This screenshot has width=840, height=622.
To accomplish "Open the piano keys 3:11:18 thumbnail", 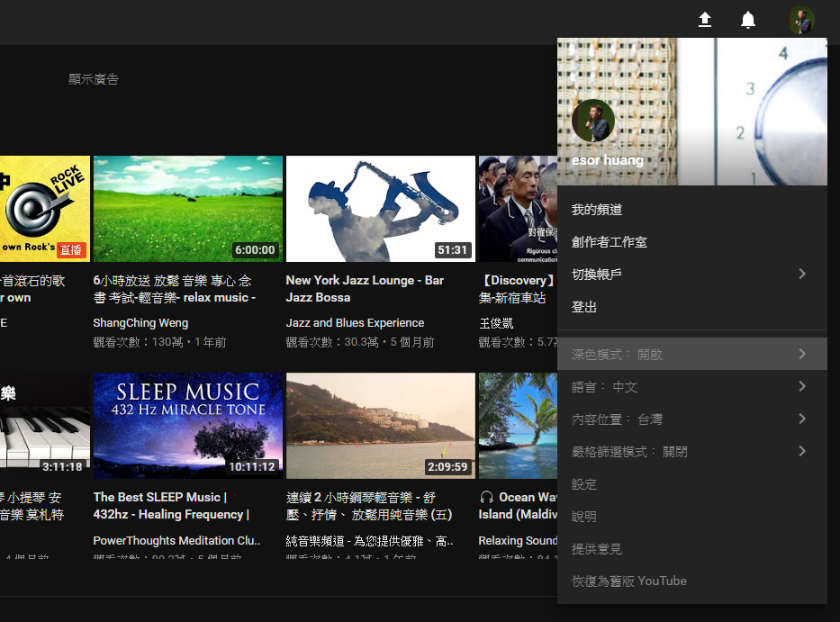I will [x=45, y=426].
